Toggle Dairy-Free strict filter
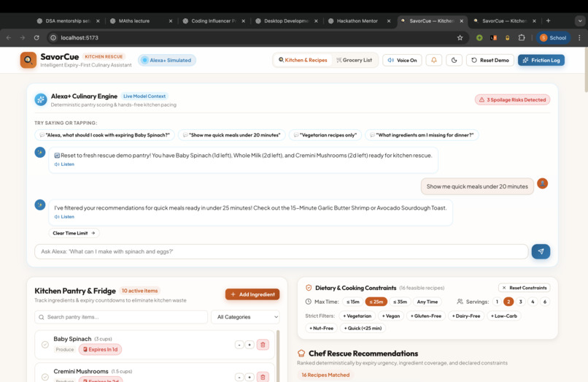This screenshot has width=588, height=382. click(466, 316)
